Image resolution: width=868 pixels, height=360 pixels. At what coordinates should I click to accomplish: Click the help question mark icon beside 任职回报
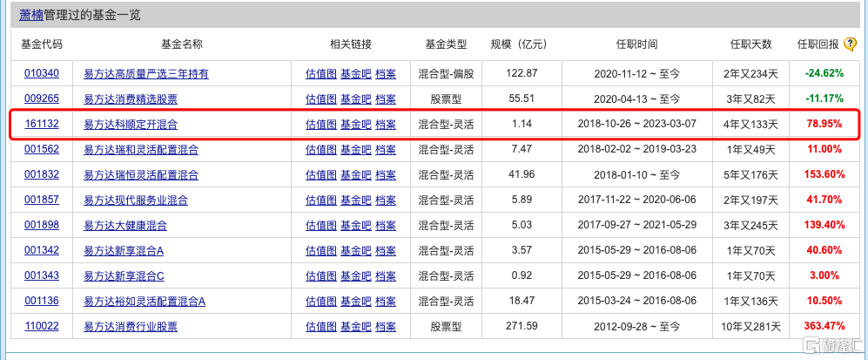pos(851,44)
